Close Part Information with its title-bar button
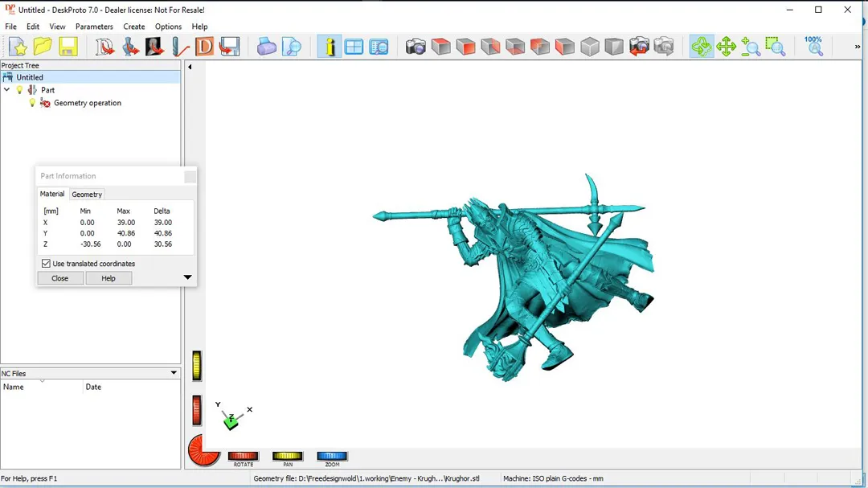This screenshot has height=488, width=868. (190, 176)
